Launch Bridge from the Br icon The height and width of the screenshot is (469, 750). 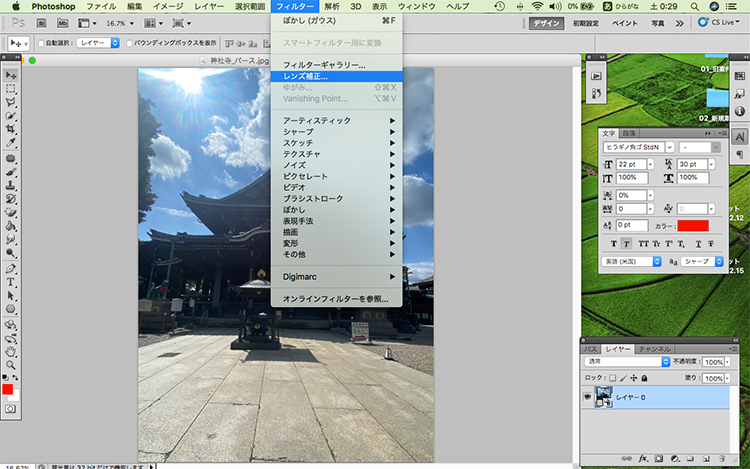(x=42, y=23)
